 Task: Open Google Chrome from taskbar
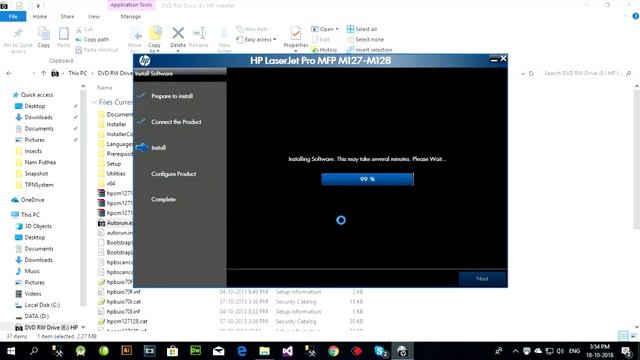click(333, 351)
